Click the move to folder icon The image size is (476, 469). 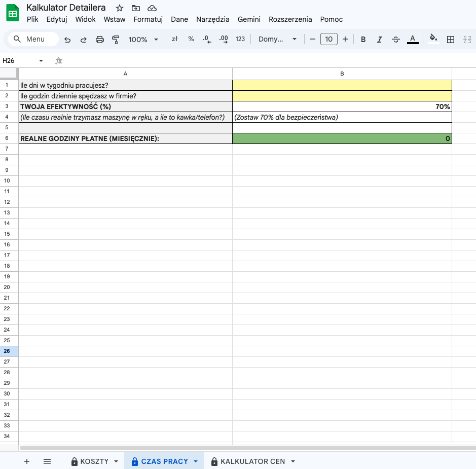click(x=135, y=8)
